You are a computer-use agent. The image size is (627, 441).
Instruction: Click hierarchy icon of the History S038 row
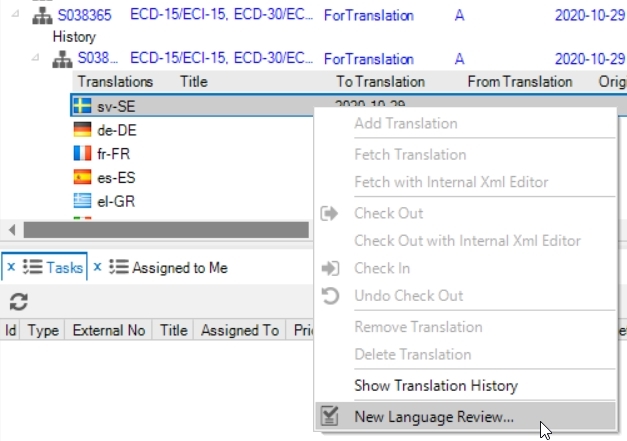(x=61, y=59)
